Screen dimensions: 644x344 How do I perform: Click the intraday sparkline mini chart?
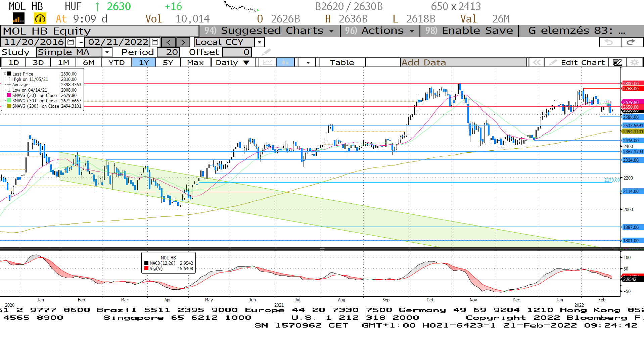[x=241, y=6]
